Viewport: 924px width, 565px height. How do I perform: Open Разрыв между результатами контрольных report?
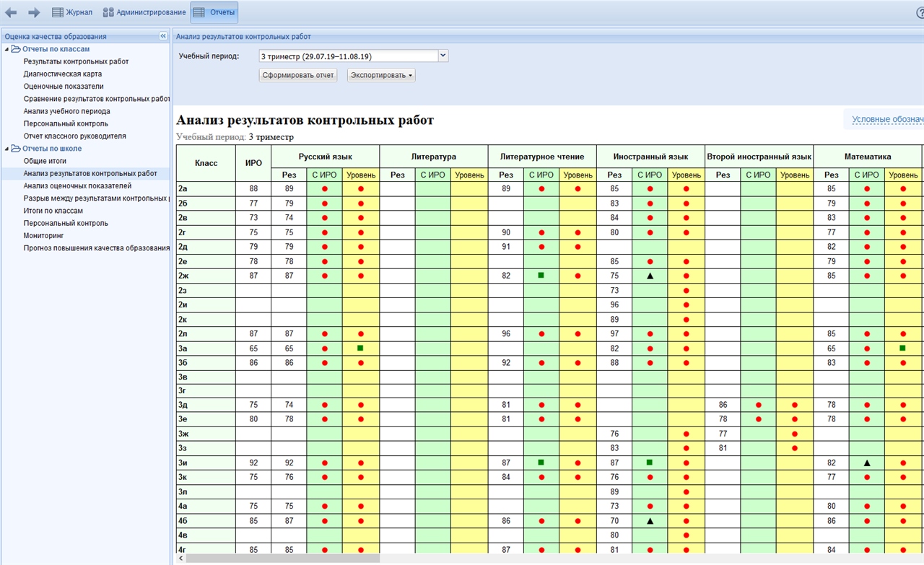pos(97,198)
